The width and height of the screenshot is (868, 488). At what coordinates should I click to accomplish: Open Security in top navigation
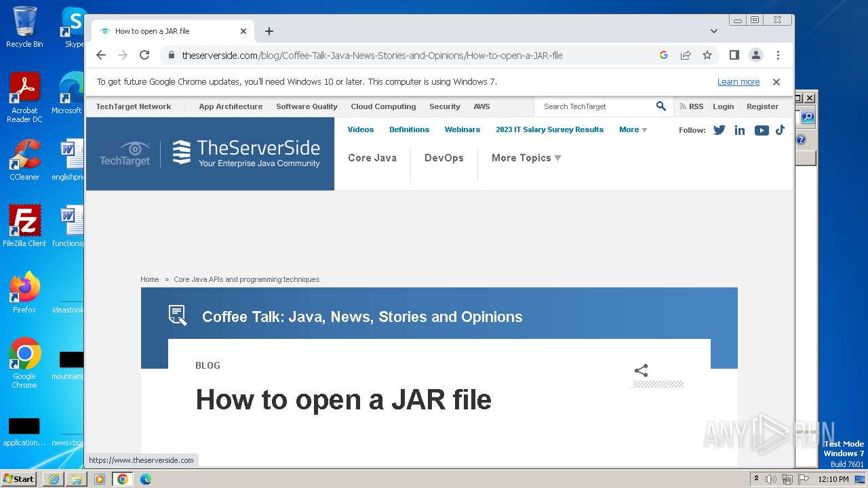[x=445, y=106]
